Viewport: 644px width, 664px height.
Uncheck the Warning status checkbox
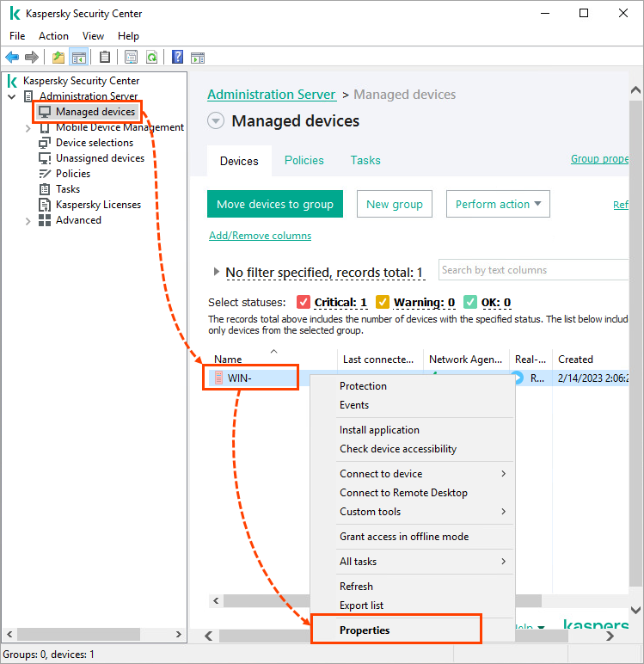pyautogui.click(x=383, y=303)
